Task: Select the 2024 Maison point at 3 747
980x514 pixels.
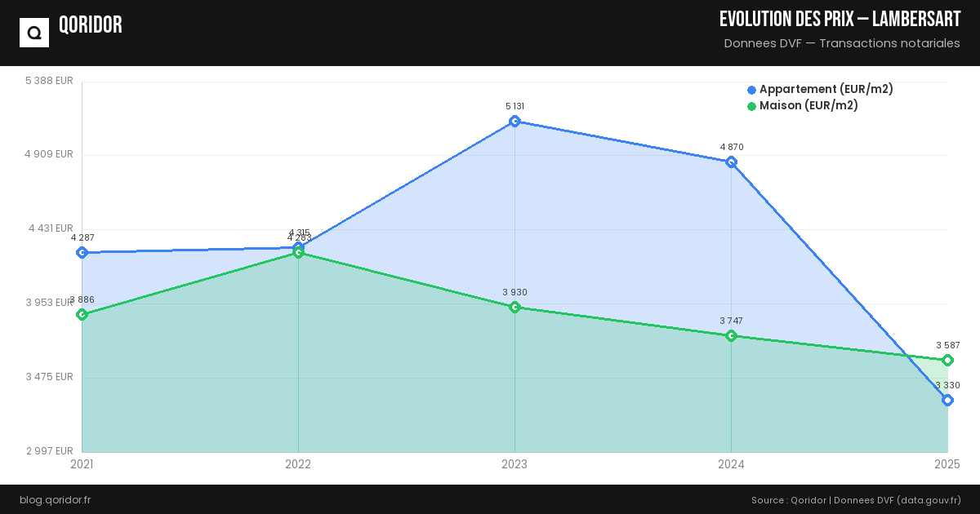Action: (731, 336)
